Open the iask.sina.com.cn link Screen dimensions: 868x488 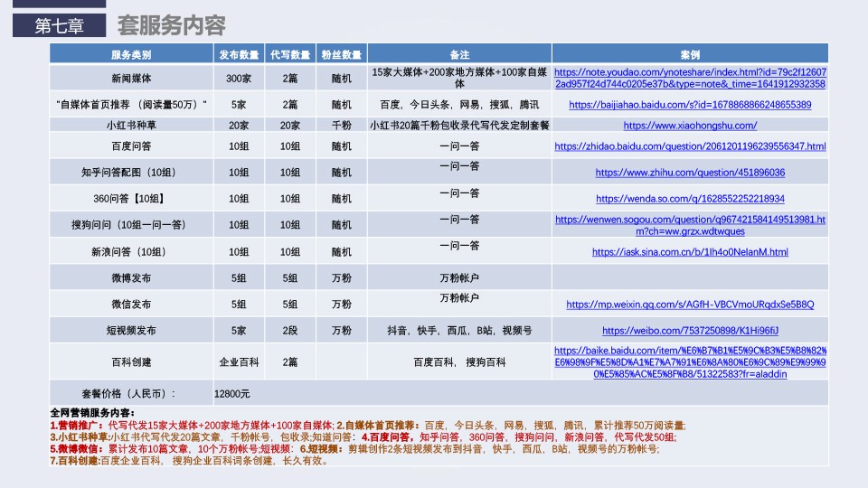(x=689, y=252)
